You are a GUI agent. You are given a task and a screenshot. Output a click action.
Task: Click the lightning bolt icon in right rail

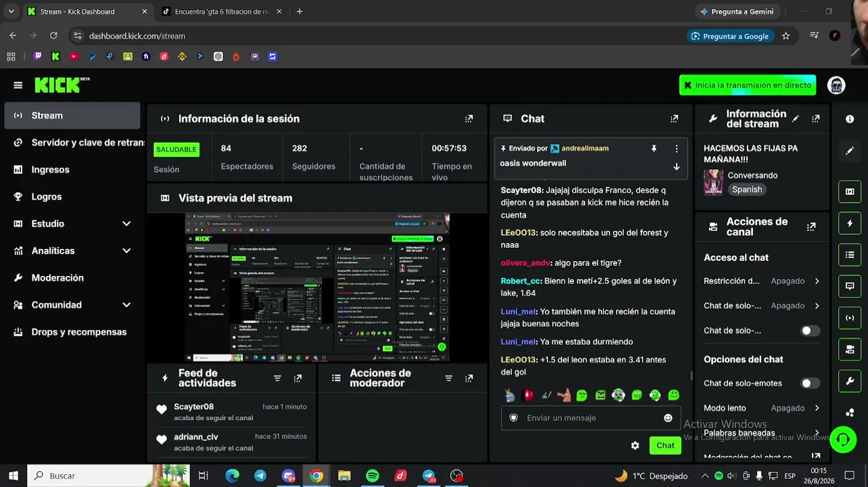point(850,223)
